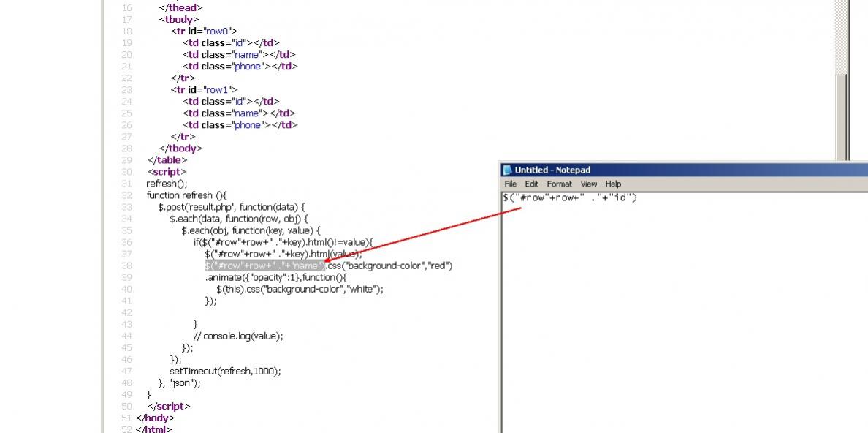Click the $("#row"+row+" ."+"id") text in Notepad
This screenshot has width=868, height=433.
click(x=570, y=198)
